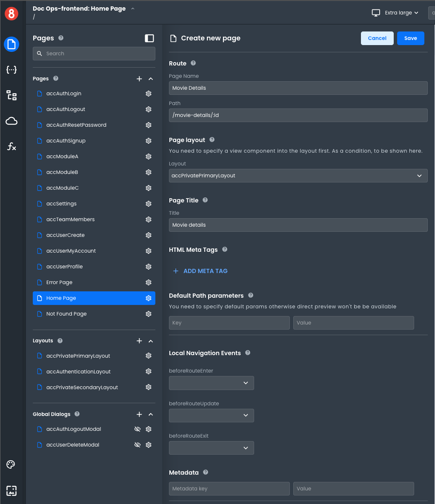Image resolution: width=435 pixels, height=504 pixels.
Task: Toggle visibility of accUserDeleteModal dialog
Action: (137, 445)
